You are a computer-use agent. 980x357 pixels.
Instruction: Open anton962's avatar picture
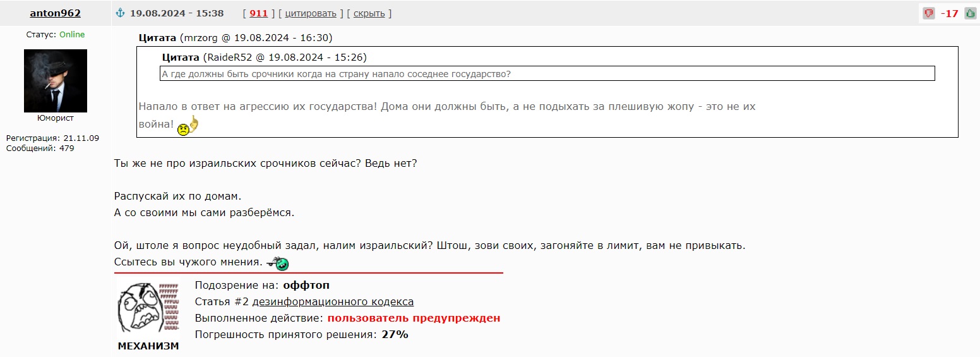click(x=56, y=81)
